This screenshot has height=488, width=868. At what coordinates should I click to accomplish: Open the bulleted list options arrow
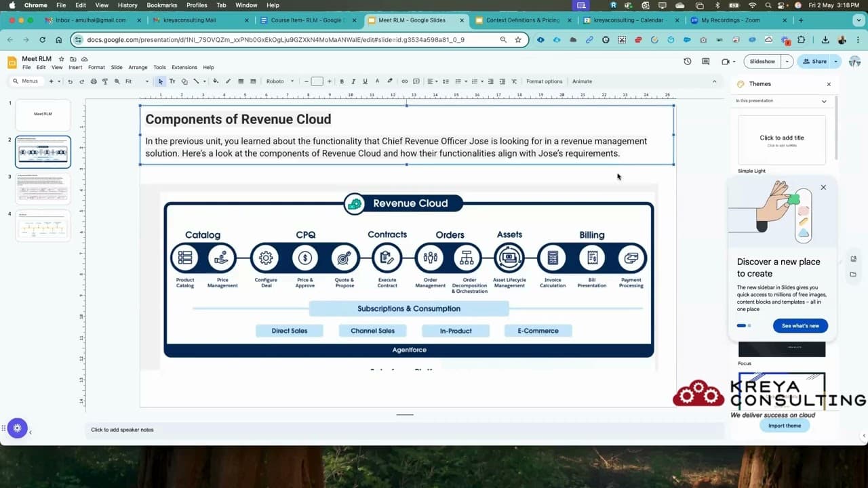click(466, 81)
